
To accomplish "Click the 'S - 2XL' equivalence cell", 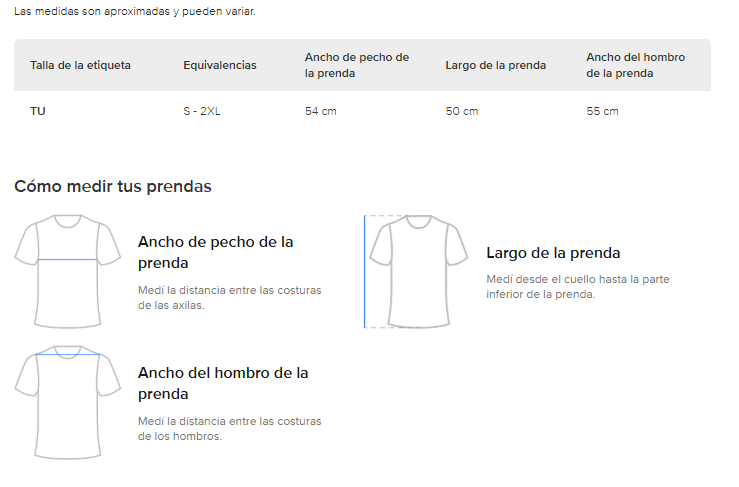I will click(202, 111).
